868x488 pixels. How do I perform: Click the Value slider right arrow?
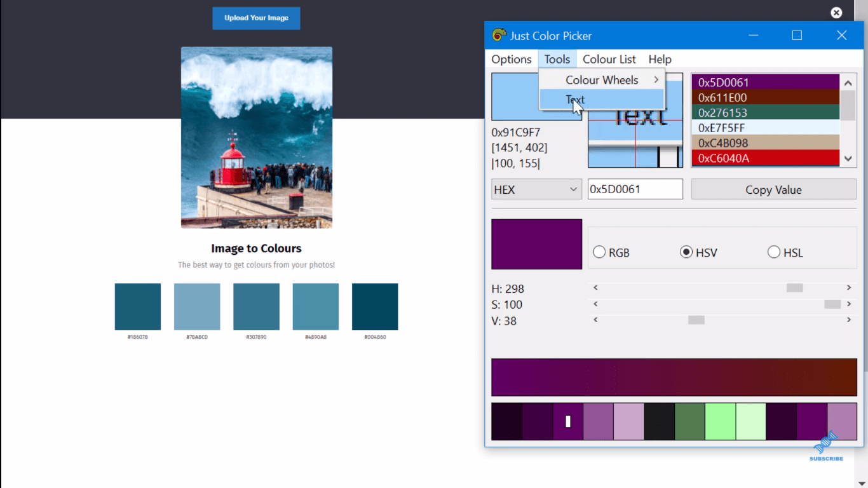coord(849,320)
